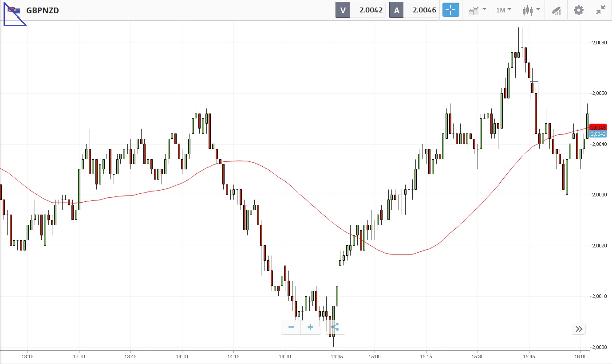The height and width of the screenshot is (364, 612).
Task: Click the 2,0050 price axis level
Action: 599,94
